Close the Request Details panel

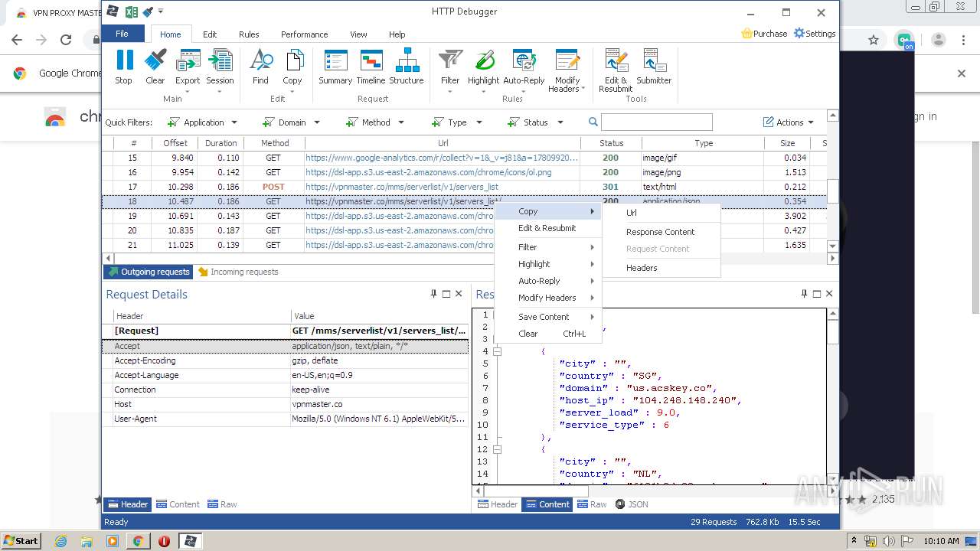pos(459,294)
